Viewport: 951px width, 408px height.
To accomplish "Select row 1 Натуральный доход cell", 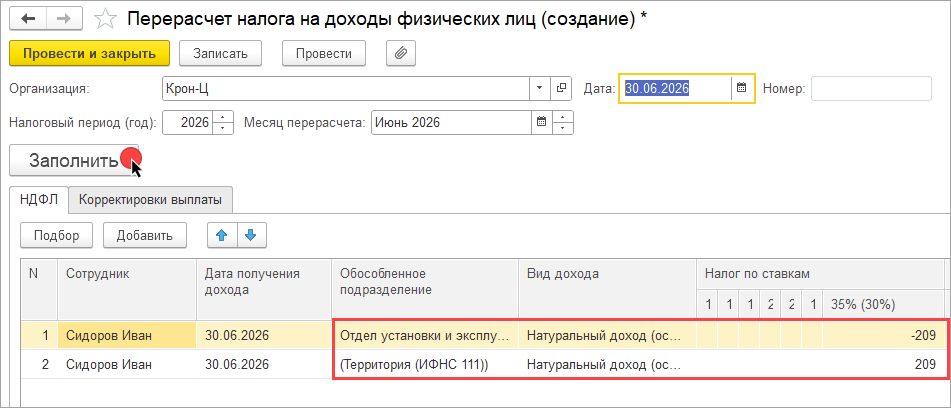I will [607, 335].
